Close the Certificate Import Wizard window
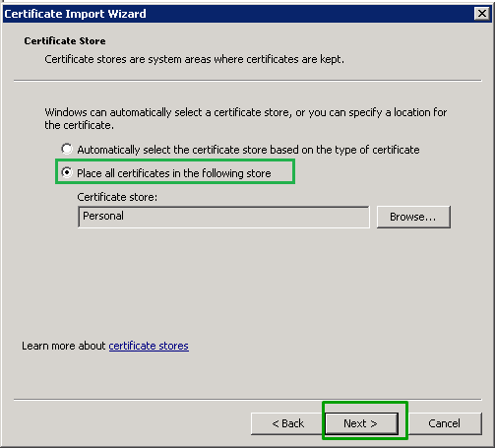Image resolution: width=495 pixels, height=448 pixels. pos(482,14)
